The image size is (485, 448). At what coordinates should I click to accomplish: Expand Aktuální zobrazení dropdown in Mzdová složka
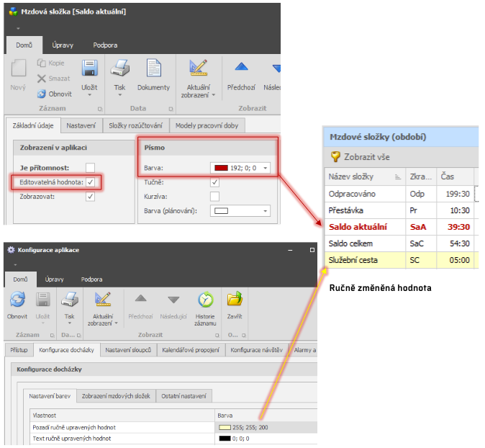(214, 95)
